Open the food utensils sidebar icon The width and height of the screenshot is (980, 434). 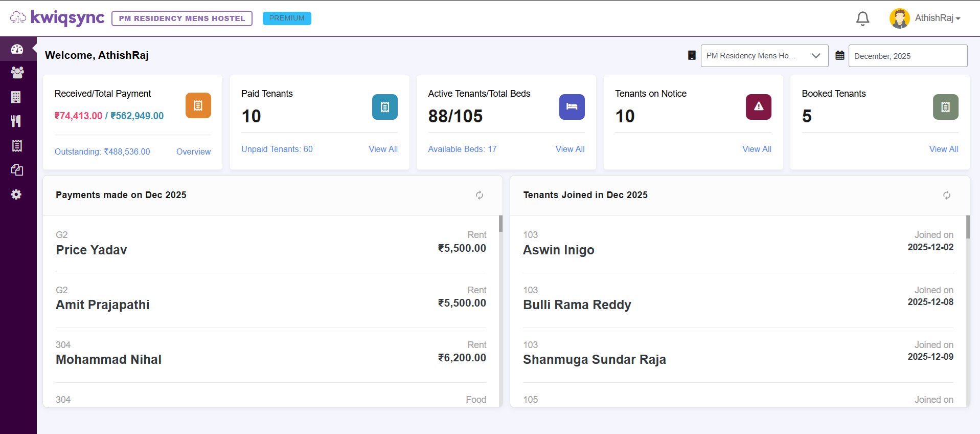[16, 121]
